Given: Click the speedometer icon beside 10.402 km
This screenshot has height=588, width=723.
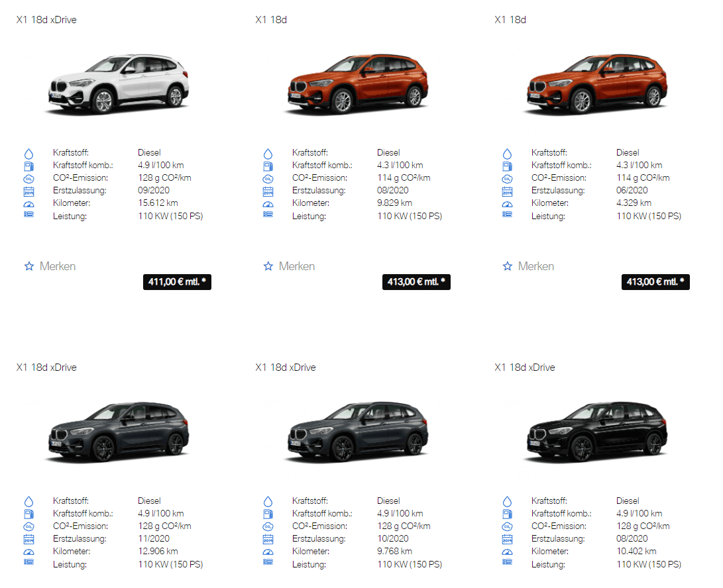Looking at the screenshot, I should coord(507,552).
